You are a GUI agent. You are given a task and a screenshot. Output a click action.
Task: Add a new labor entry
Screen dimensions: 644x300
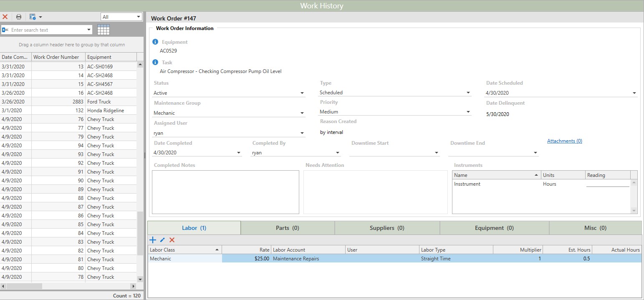[x=153, y=240]
